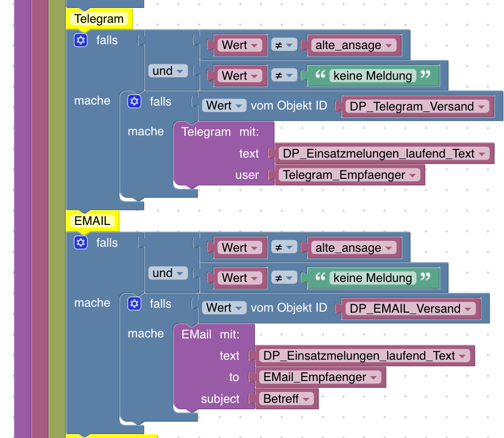Click the 'text' label in Telegram block
The height and width of the screenshot is (438, 504).
[x=249, y=154]
